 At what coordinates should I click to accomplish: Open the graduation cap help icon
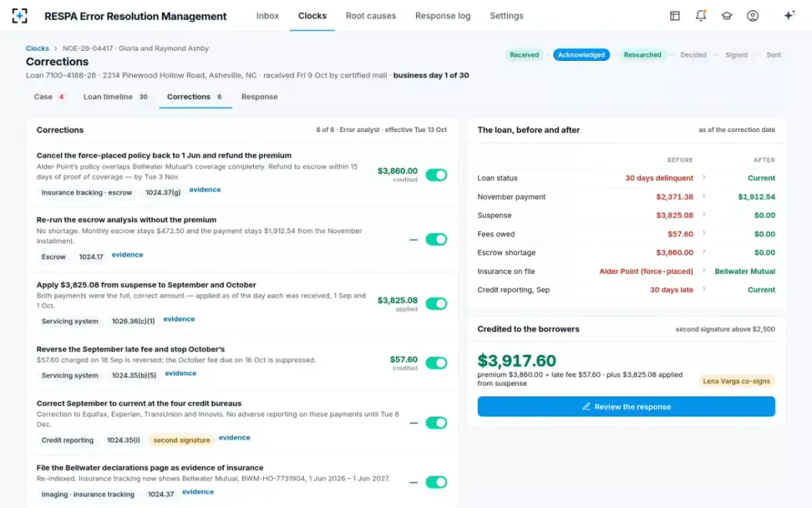click(727, 16)
